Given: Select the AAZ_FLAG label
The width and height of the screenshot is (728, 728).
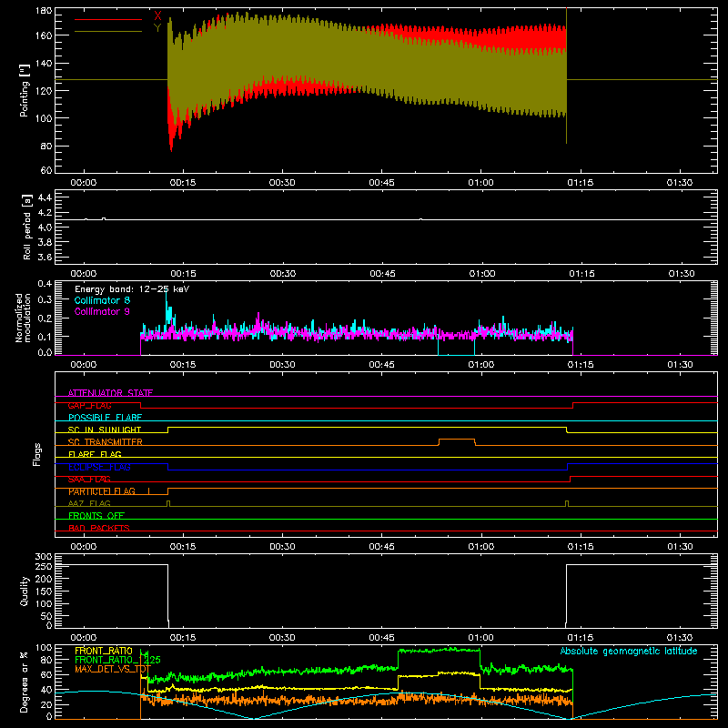Looking at the screenshot, I should click(x=89, y=503).
